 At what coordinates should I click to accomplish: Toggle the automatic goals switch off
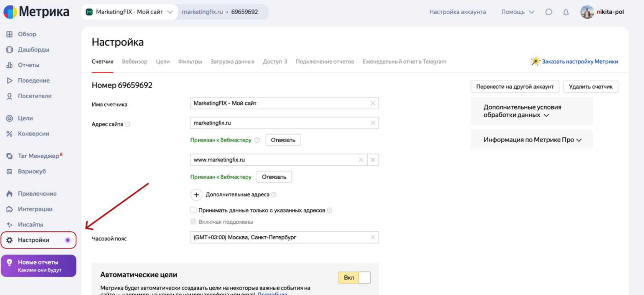click(354, 278)
